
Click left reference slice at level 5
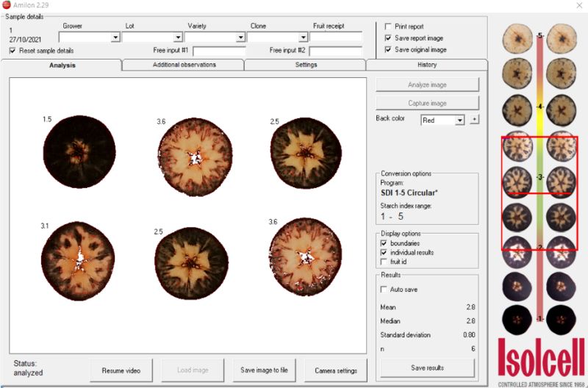click(517, 38)
